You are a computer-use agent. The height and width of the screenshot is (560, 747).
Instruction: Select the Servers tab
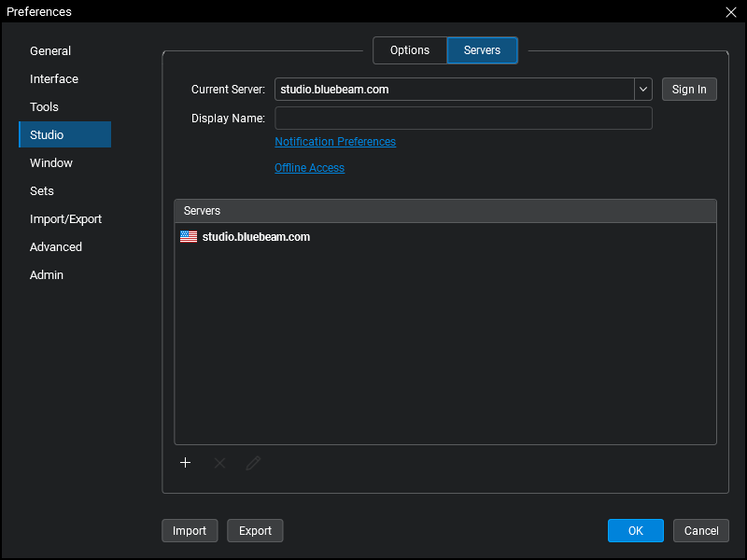click(x=482, y=50)
